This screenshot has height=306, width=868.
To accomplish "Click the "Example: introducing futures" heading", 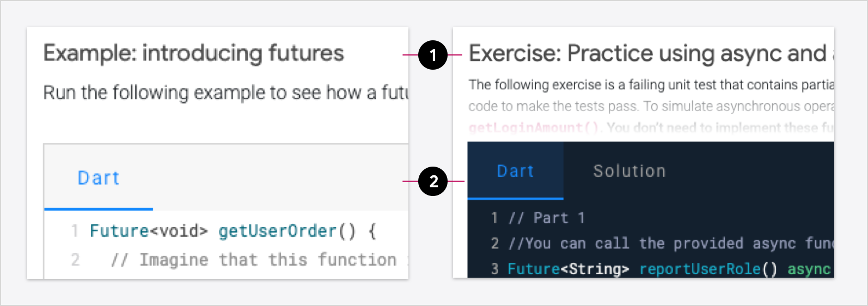I will pos(194,53).
